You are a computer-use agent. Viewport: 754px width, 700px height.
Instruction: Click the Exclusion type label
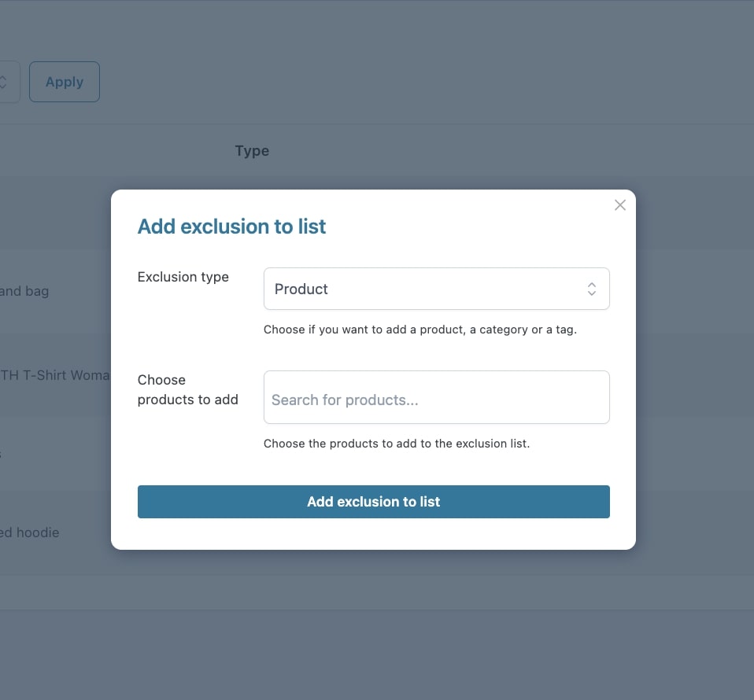click(x=183, y=277)
